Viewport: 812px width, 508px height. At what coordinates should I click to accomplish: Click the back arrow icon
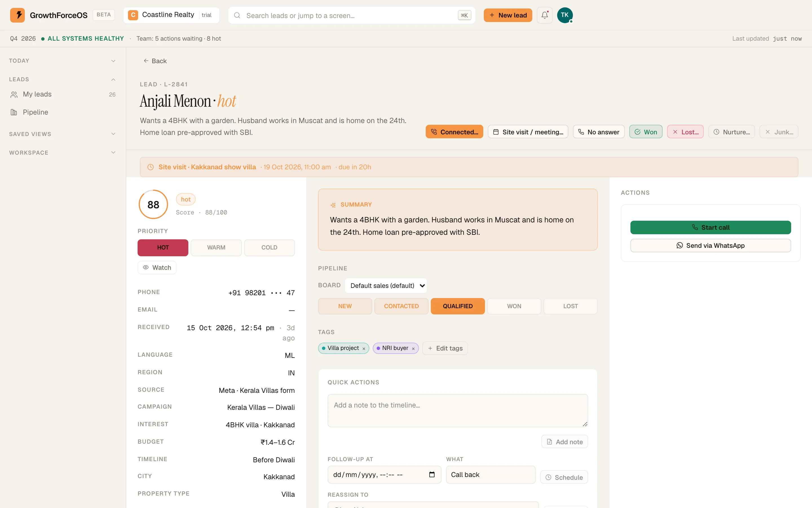[x=146, y=61]
